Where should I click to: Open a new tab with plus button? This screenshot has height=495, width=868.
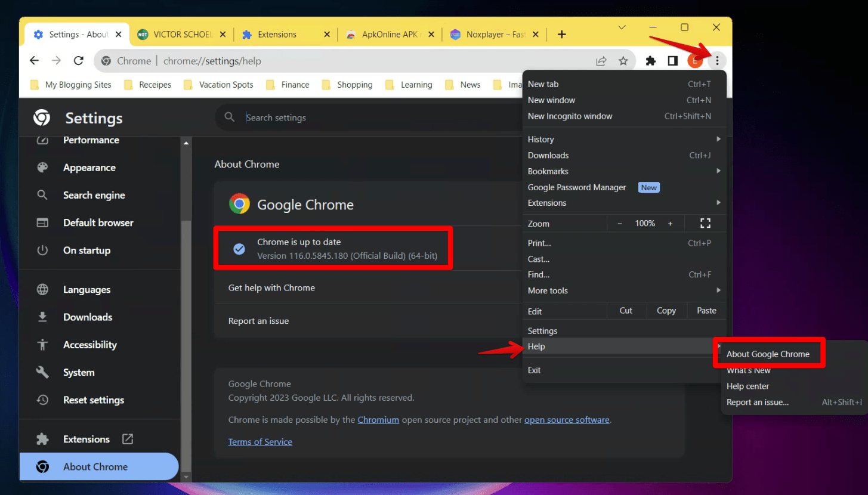click(561, 35)
